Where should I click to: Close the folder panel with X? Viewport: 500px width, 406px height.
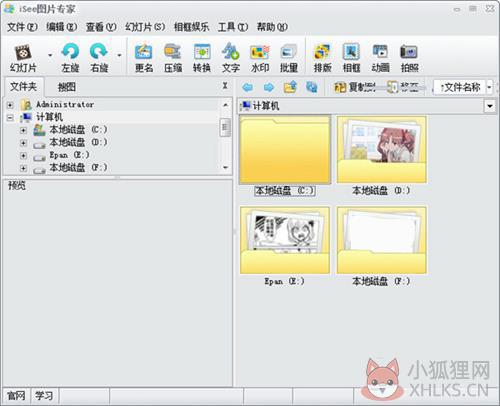pyautogui.click(x=225, y=86)
